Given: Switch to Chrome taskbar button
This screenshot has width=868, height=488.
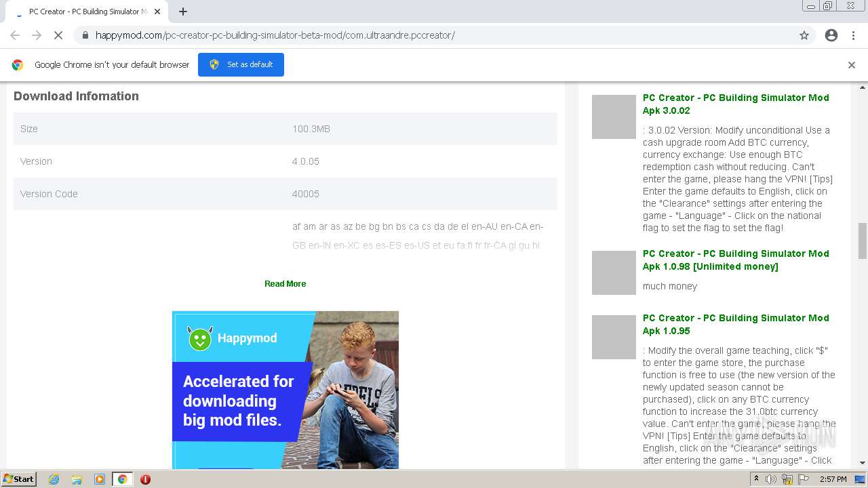Looking at the screenshot, I should (x=123, y=479).
